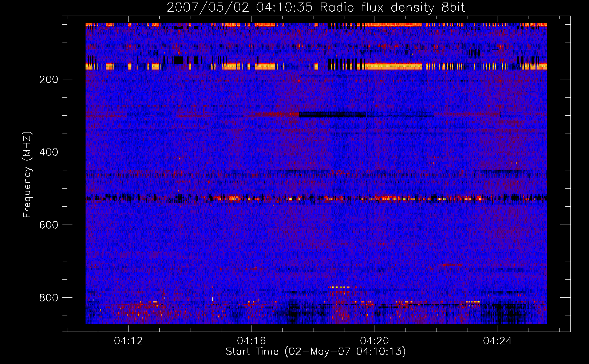
Task: Click the plot title "2007/05/02 04:10:35 Radio flux density 8bit"
Action: pyautogui.click(x=316, y=7)
